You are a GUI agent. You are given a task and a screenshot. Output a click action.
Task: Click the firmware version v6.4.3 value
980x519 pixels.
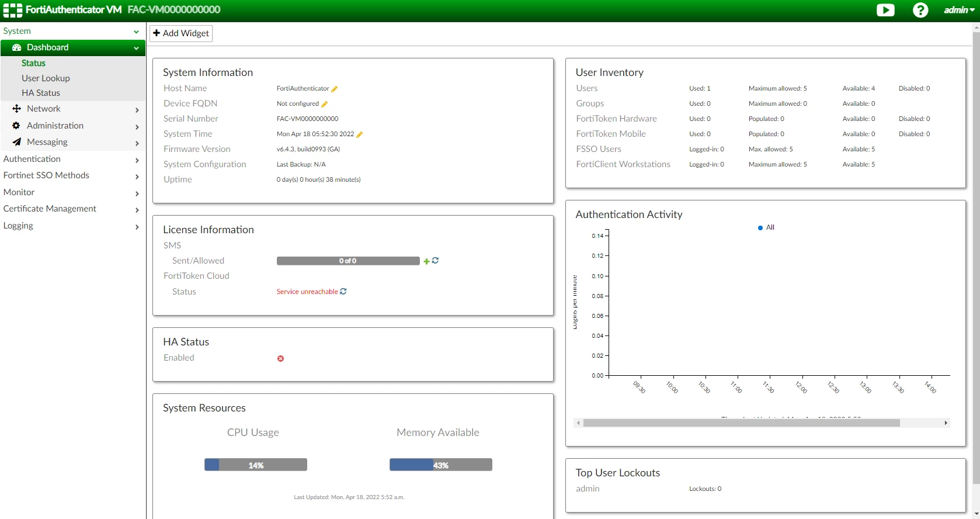[308, 149]
